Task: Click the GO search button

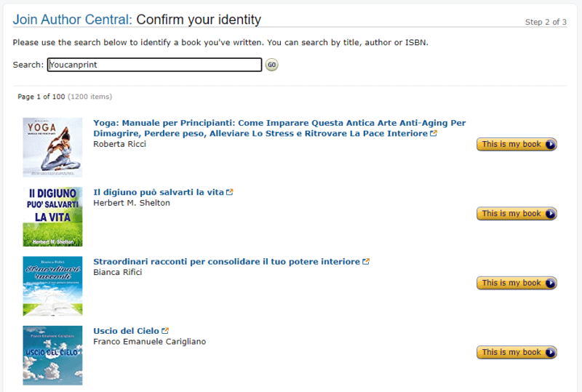Action: pos(271,65)
